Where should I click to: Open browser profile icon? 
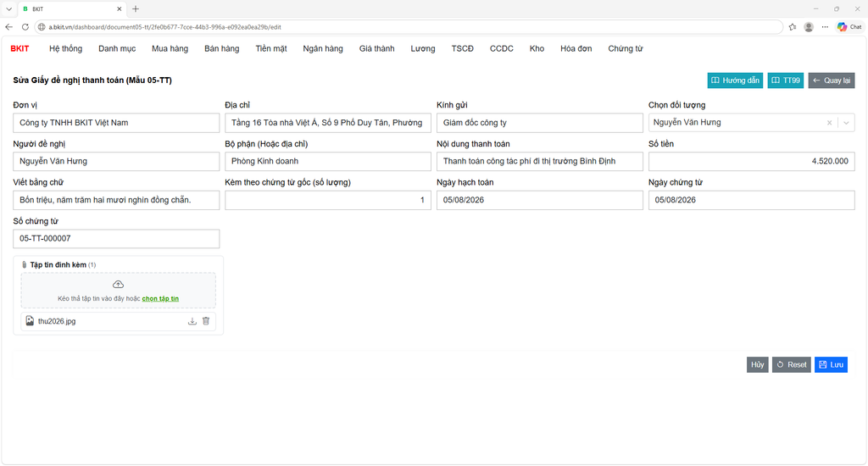809,26
